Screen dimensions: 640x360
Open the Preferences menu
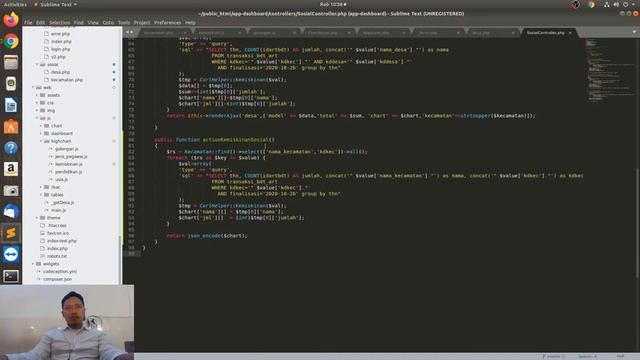pyautogui.click(x=168, y=22)
